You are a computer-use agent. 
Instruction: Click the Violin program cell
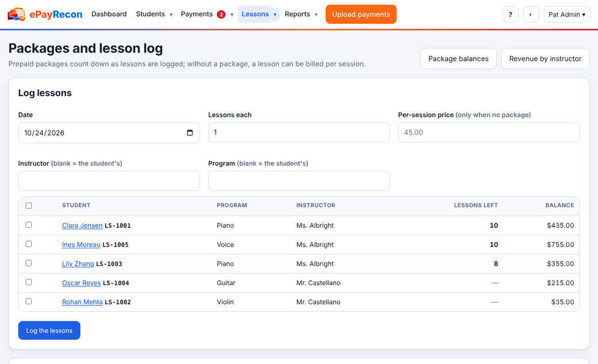pos(225,302)
